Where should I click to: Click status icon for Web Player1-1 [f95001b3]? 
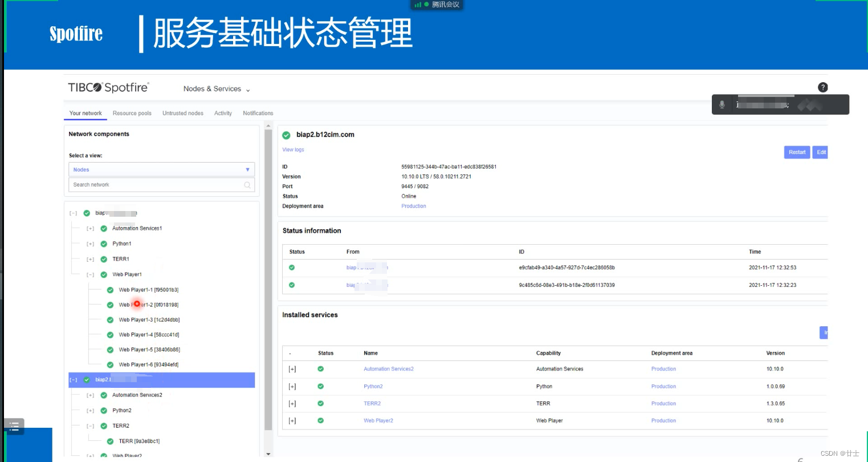[110, 290]
